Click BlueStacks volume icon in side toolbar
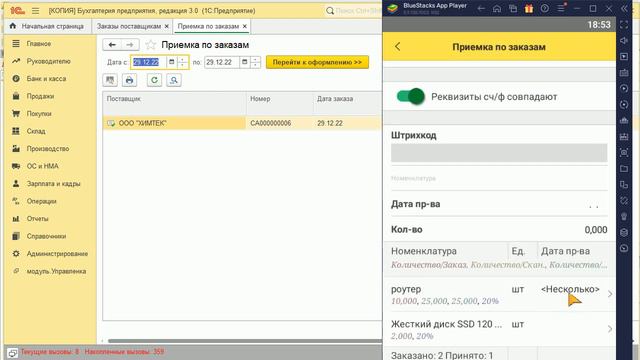Screen dimensions: 640x360 624,40
